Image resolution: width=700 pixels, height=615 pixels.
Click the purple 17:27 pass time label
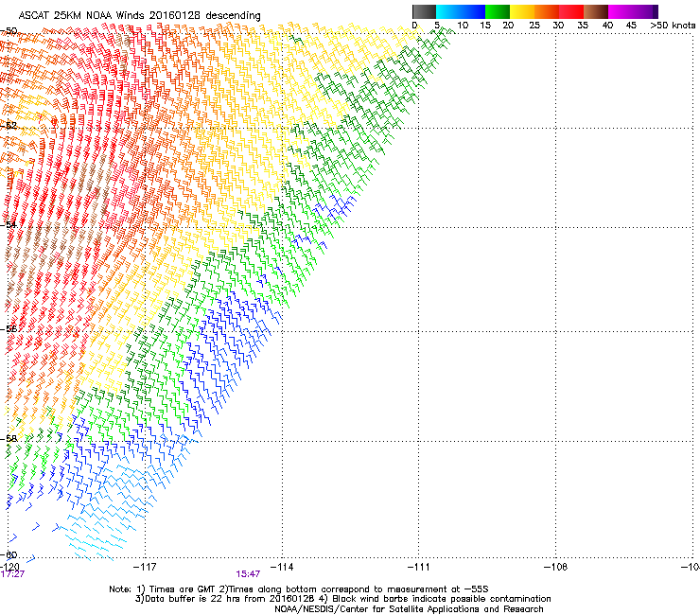pos(12,574)
